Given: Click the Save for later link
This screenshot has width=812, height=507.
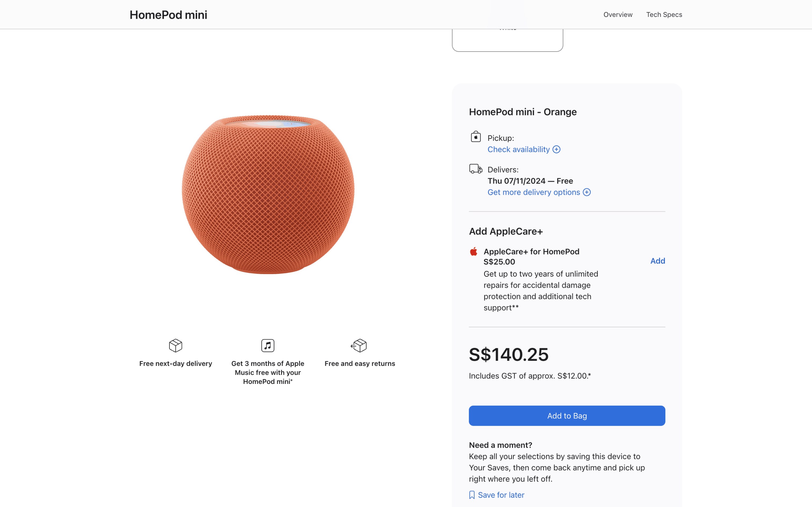Looking at the screenshot, I should (x=501, y=495).
